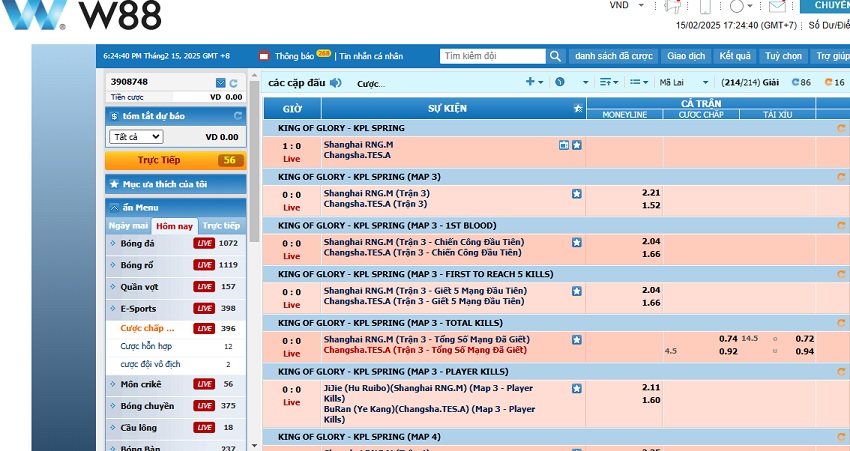Open the list view dropdown in match toolbar
The width and height of the screenshot is (850, 451).
point(639,82)
